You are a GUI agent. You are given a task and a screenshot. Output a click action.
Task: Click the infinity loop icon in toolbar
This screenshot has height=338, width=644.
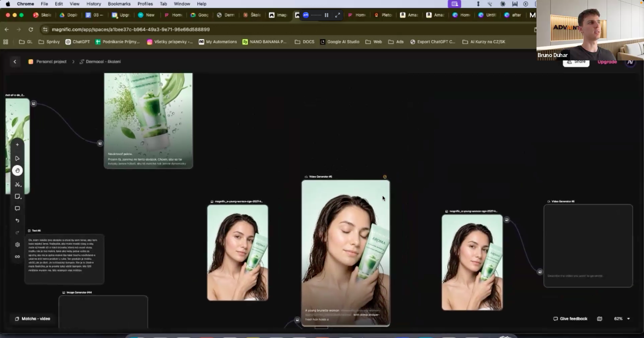pos(17,257)
